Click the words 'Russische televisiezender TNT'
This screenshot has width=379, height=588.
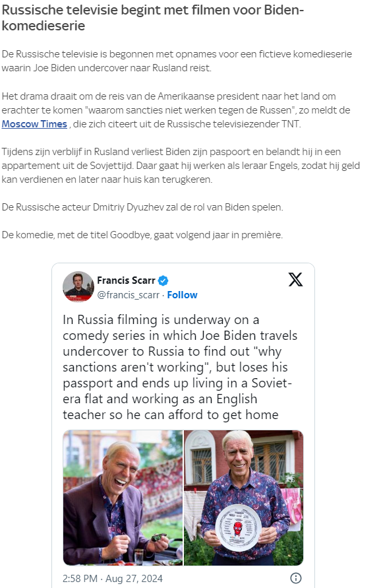233,124
